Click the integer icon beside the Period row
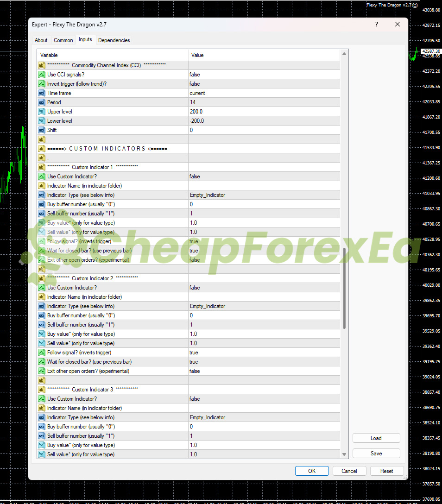 pos(42,102)
